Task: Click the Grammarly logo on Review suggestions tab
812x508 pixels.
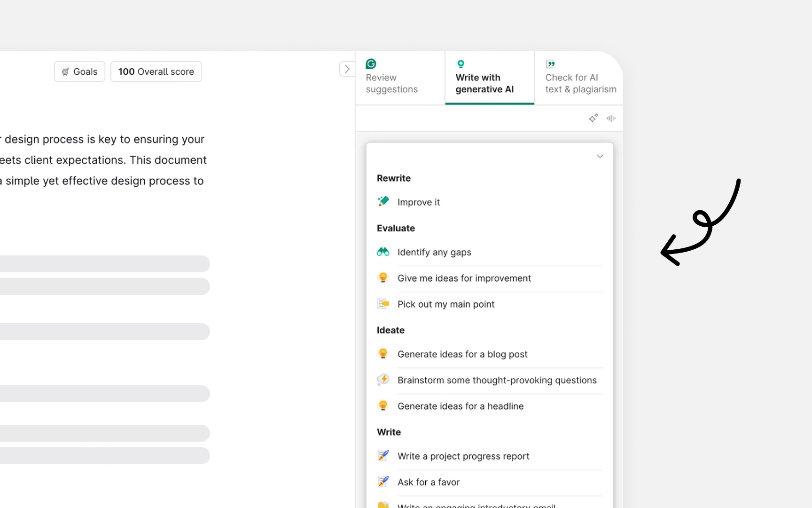Action: 370,63
